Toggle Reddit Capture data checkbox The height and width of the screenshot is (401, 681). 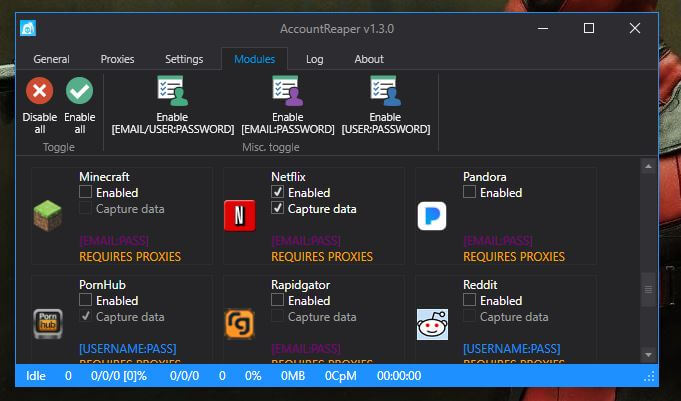[x=469, y=316]
